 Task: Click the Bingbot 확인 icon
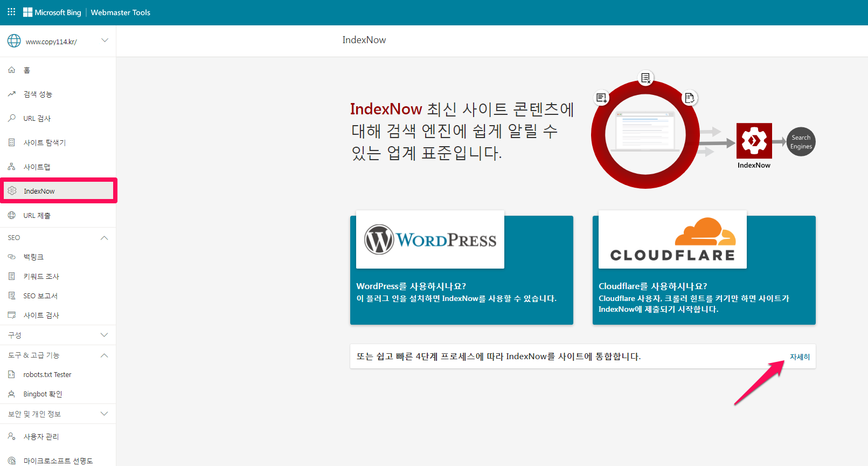click(12, 394)
